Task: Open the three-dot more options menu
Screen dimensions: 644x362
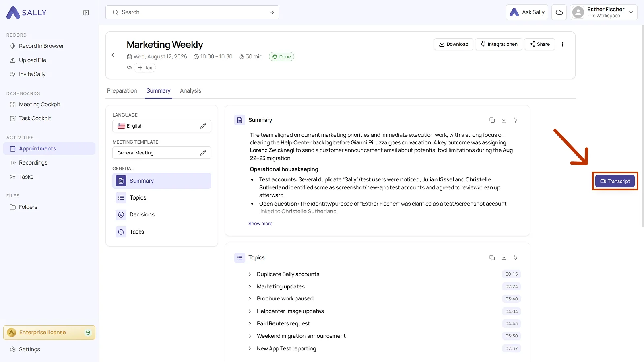Action: (x=563, y=44)
